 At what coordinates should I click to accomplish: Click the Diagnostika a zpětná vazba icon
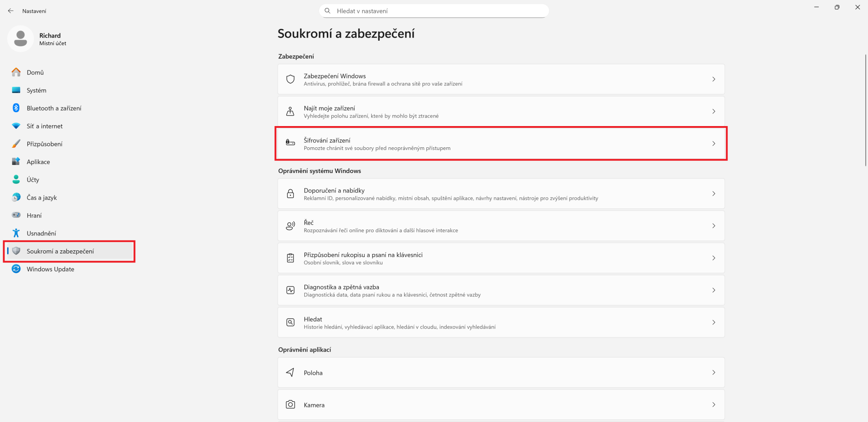(290, 290)
